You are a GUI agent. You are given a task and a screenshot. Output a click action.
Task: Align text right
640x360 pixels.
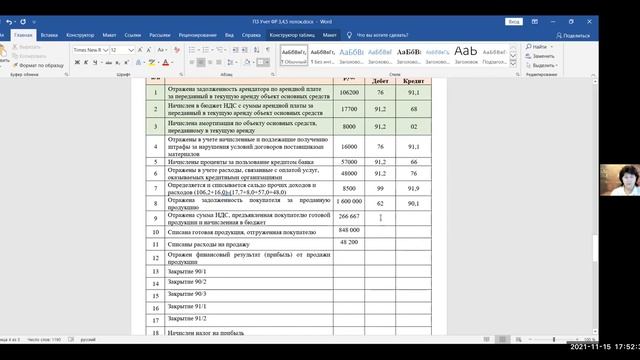tap(210, 62)
